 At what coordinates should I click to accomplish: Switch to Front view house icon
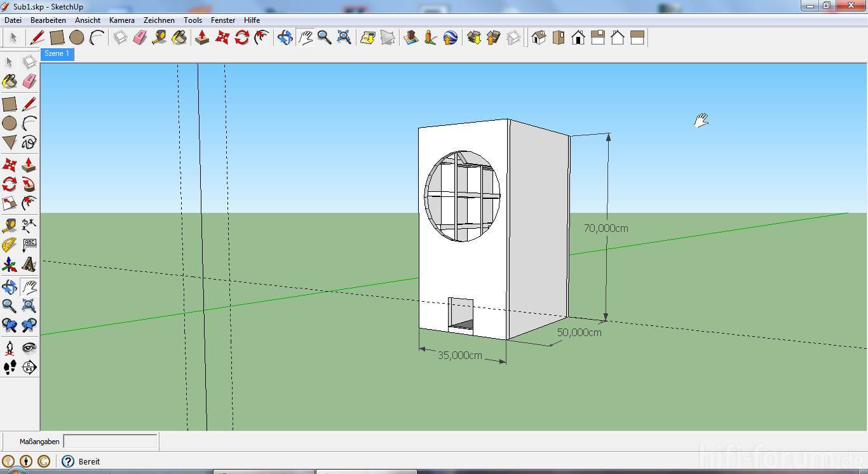(578, 38)
